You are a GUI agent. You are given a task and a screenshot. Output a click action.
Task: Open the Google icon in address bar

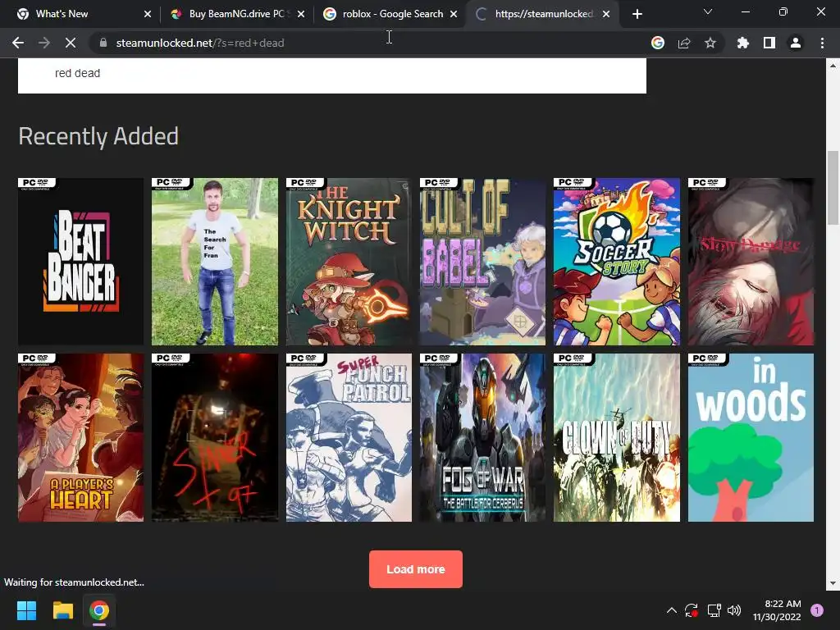pyautogui.click(x=658, y=43)
